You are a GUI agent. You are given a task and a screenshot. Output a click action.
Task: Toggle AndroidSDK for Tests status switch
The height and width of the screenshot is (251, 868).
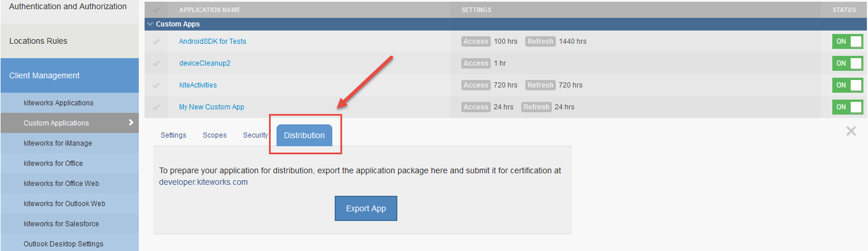[x=847, y=41]
